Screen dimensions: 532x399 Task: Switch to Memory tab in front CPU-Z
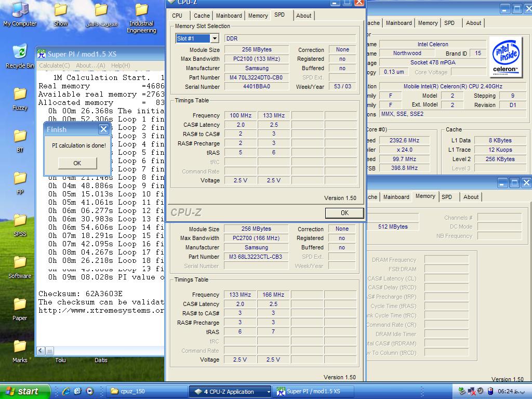[258, 16]
